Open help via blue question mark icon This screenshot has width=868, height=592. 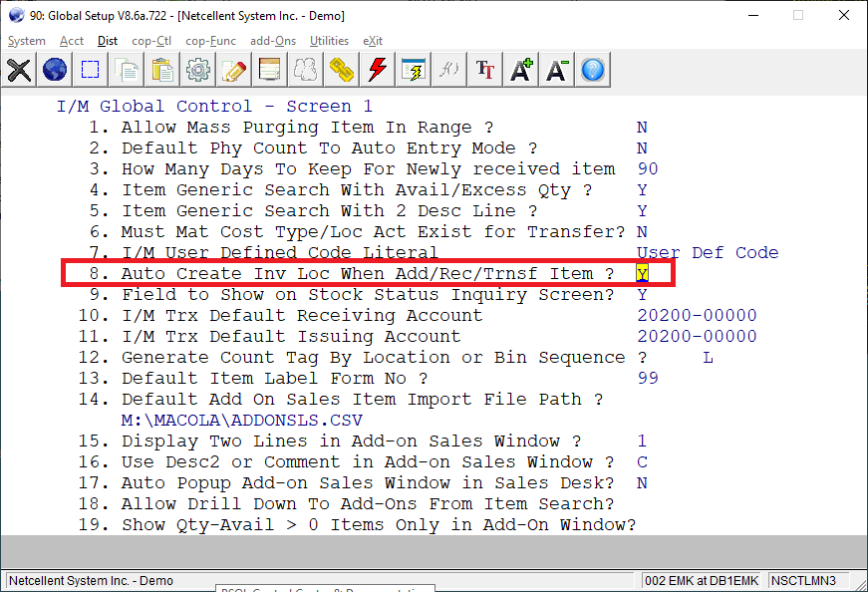(x=593, y=70)
